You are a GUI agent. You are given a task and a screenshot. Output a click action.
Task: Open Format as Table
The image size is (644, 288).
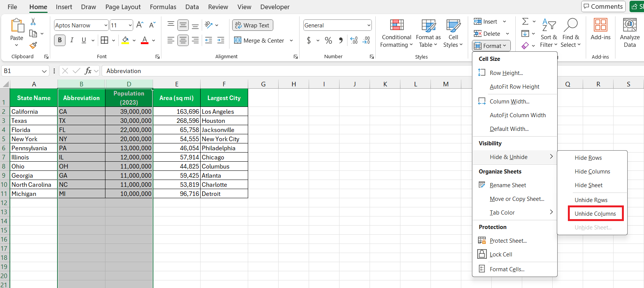428,33
